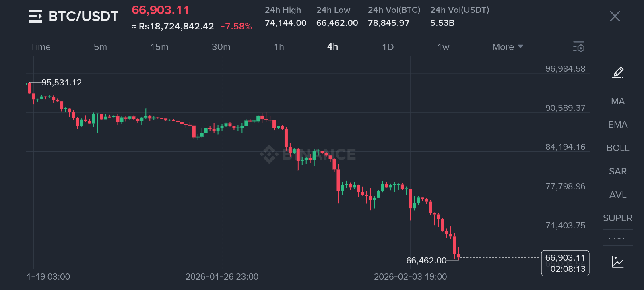The height and width of the screenshot is (290, 644).
Task: Open the trading pair list menu icon
Action: [35, 17]
